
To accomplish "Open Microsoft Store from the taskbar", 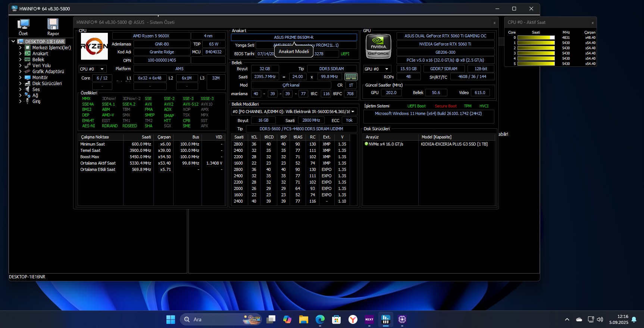I will tap(337, 319).
